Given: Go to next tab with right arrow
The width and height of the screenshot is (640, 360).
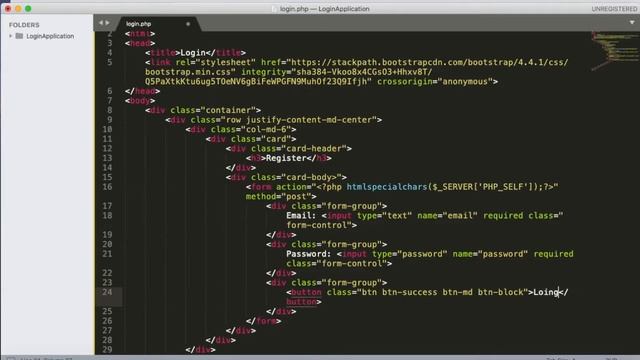Looking at the screenshot, I should coord(107,23).
